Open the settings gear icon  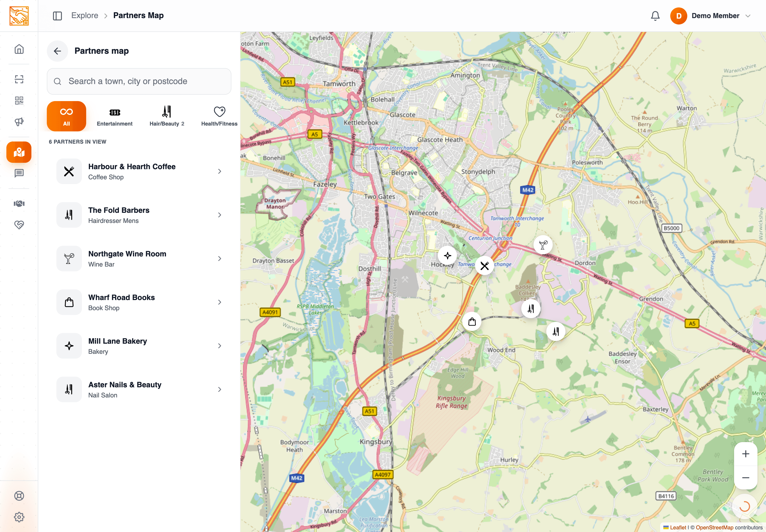(19, 517)
